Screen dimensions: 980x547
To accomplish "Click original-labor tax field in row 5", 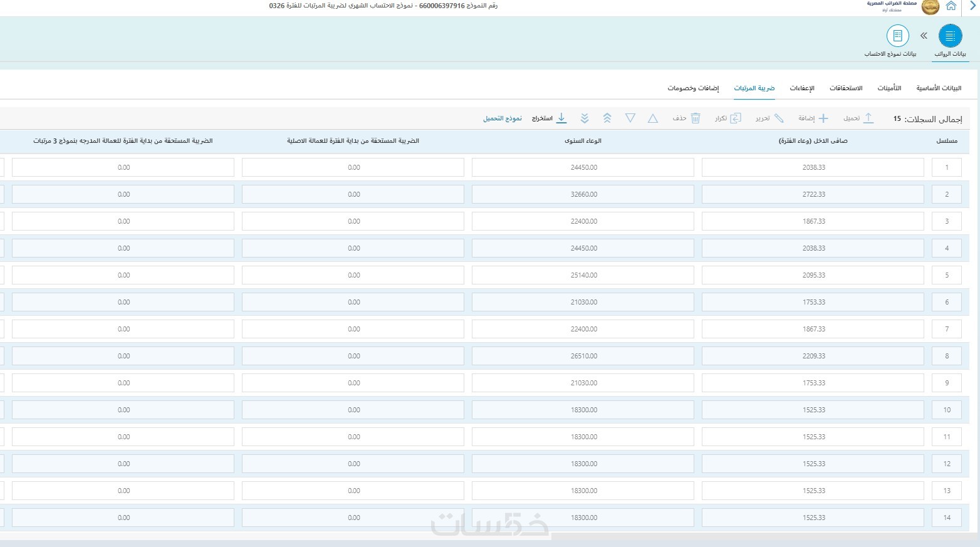I will [353, 275].
